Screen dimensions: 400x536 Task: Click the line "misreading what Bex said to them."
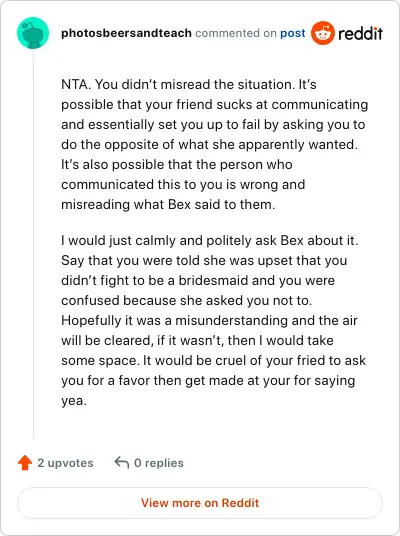point(168,204)
